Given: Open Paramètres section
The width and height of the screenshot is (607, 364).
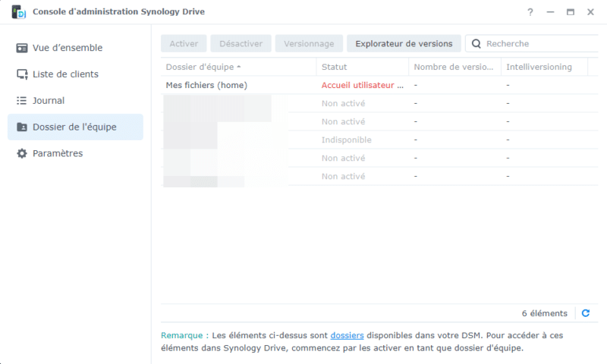Looking at the screenshot, I should pos(75,154).
